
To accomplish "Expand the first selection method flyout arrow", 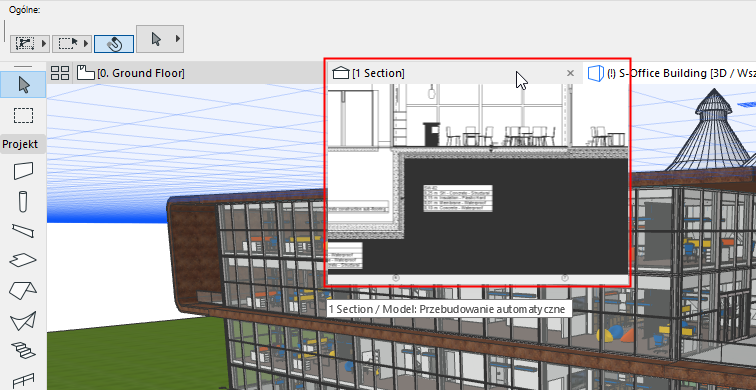I will 44,43.
